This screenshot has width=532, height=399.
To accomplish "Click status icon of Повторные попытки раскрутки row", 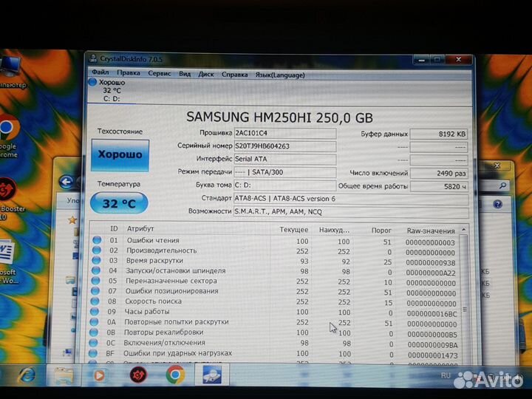I will (94, 321).
